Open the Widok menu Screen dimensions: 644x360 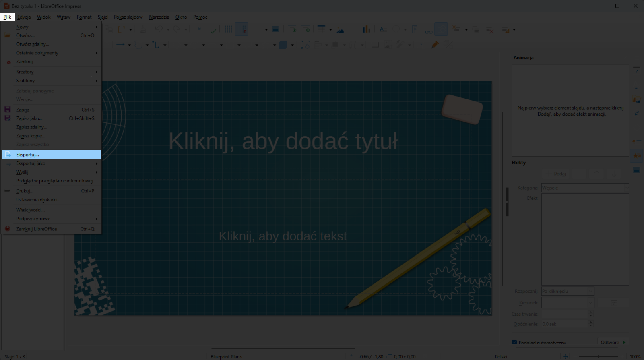(43, 17)
